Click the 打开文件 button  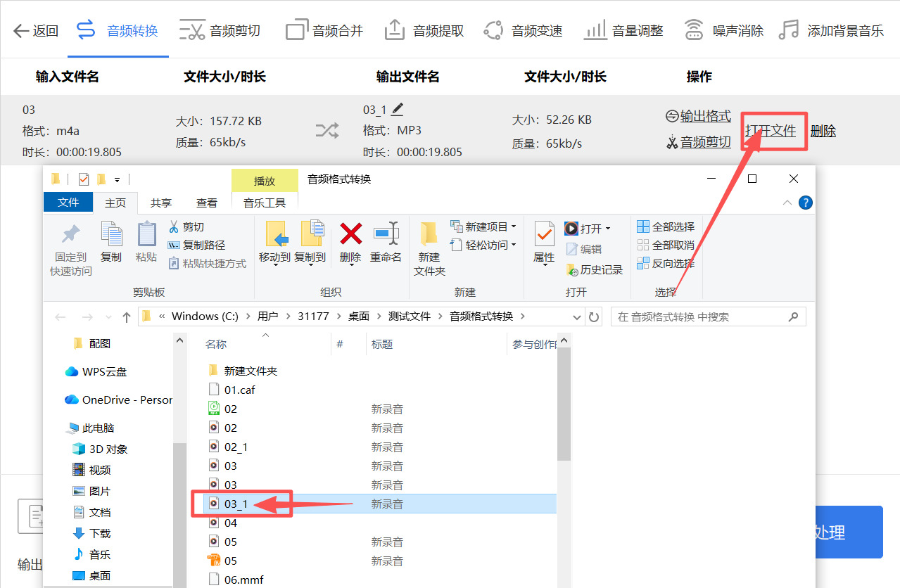[773, 131]
